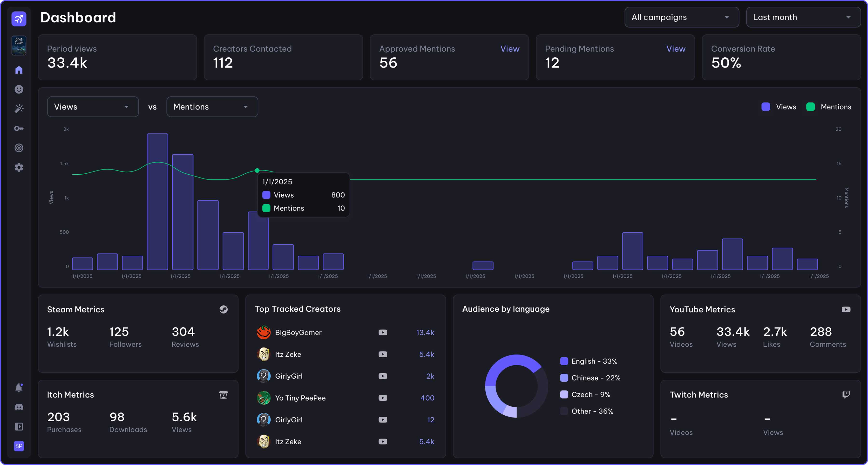Open the All campaigns dropdown

681,17
